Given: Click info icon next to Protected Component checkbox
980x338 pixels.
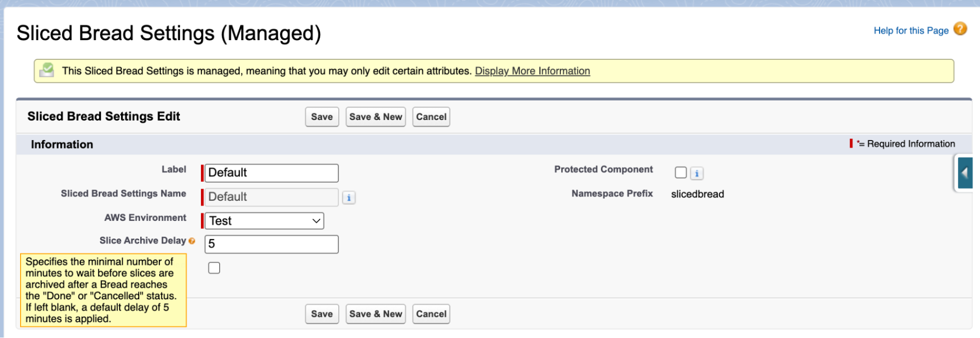Looking at the screenshot, I should [x=697, y=173].
